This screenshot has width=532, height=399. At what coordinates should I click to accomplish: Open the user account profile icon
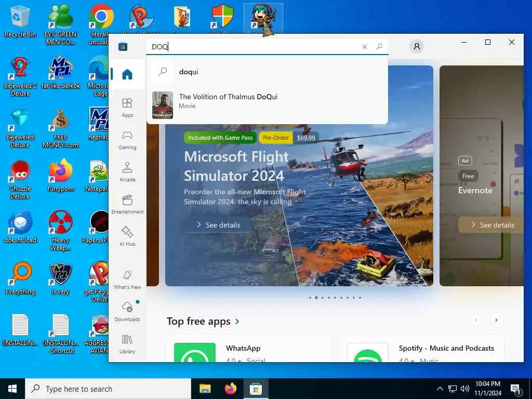pyautogui.click(x=417, y=46)
